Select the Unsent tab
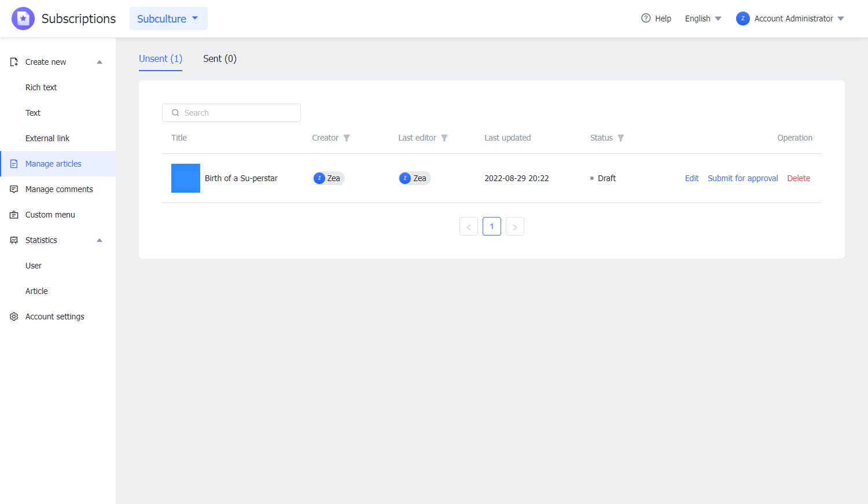 click(160, 58)
